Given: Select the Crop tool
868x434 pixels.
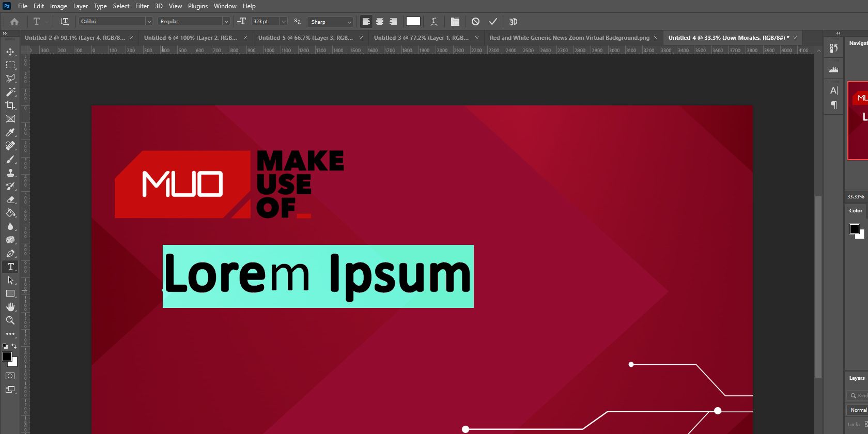Looking at the screenshot, I should pos(10,105).
